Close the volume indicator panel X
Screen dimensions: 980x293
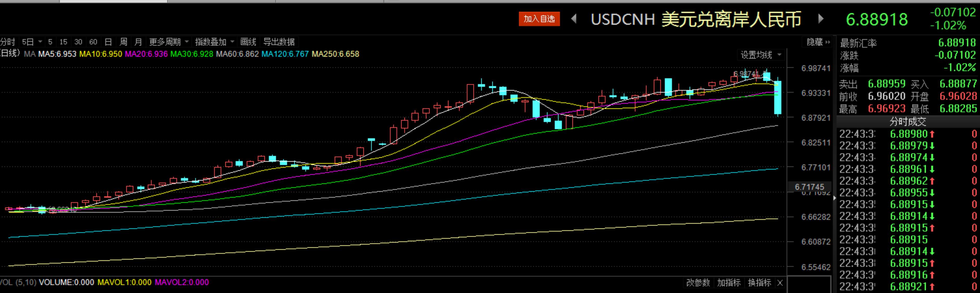[780, 282]
